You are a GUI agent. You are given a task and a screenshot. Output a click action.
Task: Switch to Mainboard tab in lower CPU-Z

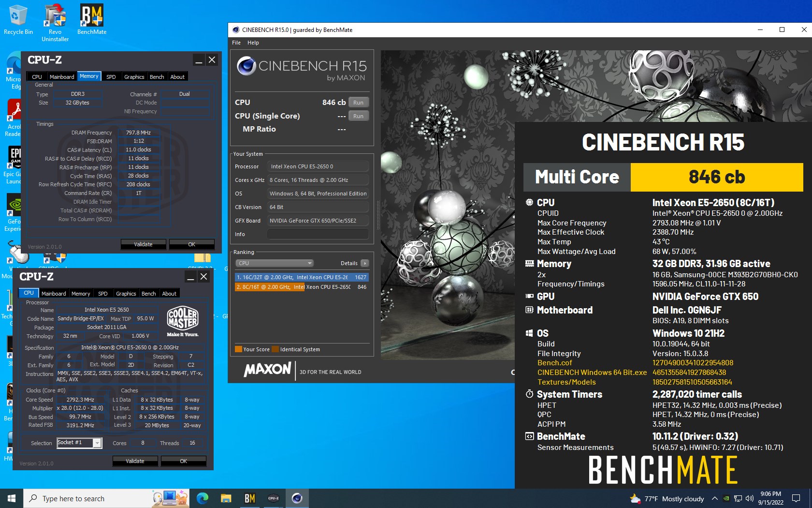tap(54, 294)
